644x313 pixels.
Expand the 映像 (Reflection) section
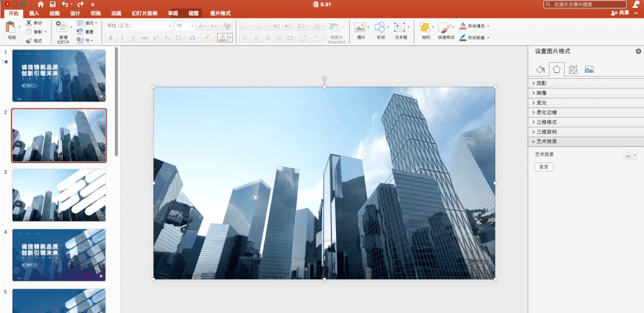point(586,93)
